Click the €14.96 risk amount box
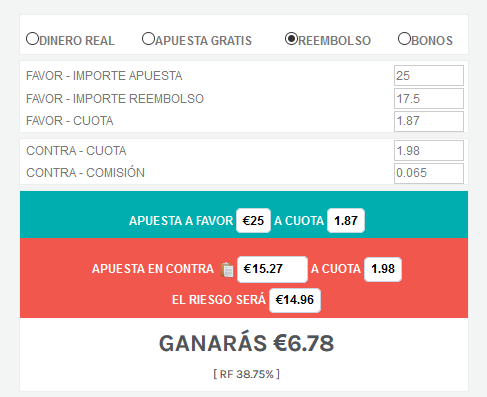 (x=295, y=300)
